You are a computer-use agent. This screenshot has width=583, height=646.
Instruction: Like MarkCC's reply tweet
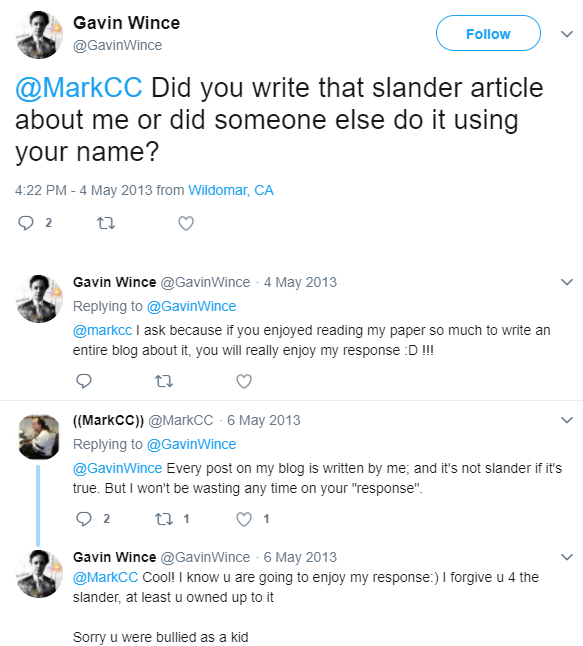tap(244, 519)
